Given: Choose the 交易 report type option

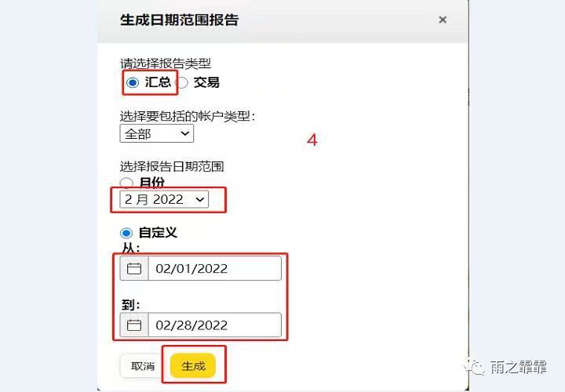Looking at the screenshot, I should coord(182,83).
